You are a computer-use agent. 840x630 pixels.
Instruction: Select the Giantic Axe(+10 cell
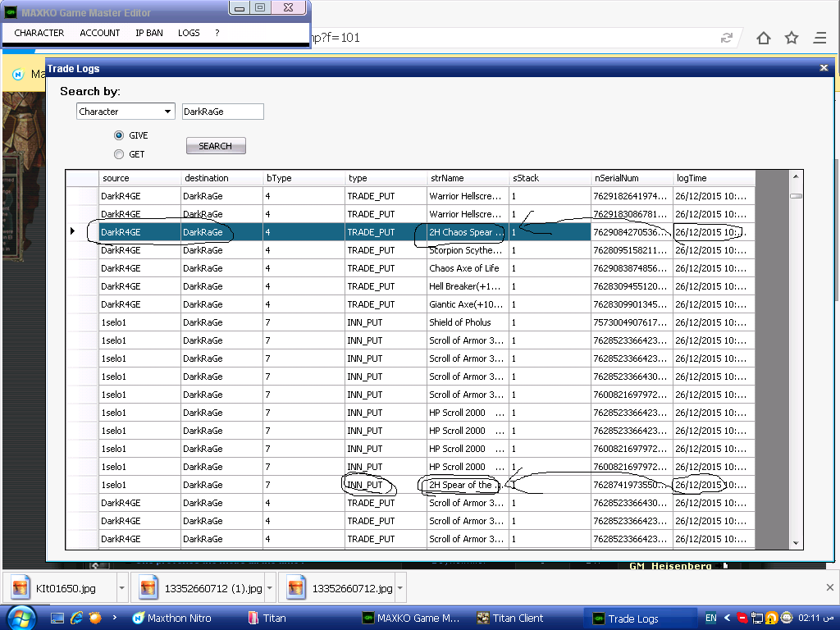coord(468,304)
